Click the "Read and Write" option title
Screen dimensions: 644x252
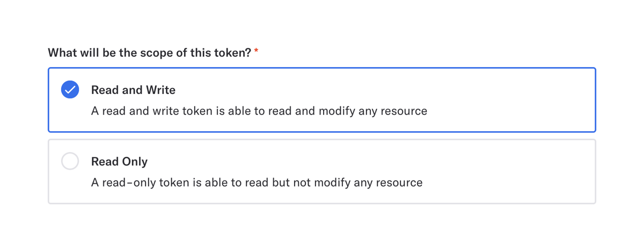click(133, 90)
